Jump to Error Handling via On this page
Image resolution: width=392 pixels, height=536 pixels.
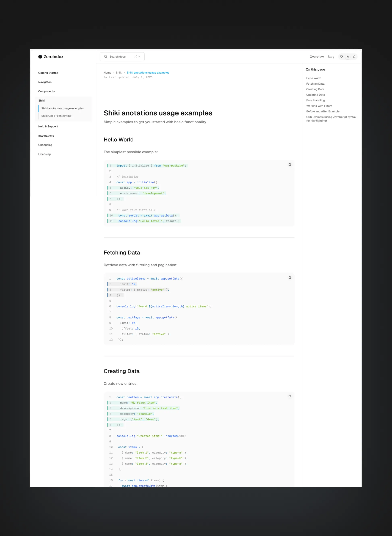coord(316,100)
